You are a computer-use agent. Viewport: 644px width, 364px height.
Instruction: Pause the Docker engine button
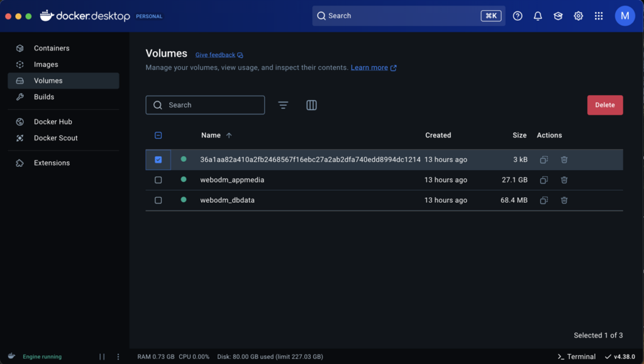pyautogui.click(x=102, y=356)
